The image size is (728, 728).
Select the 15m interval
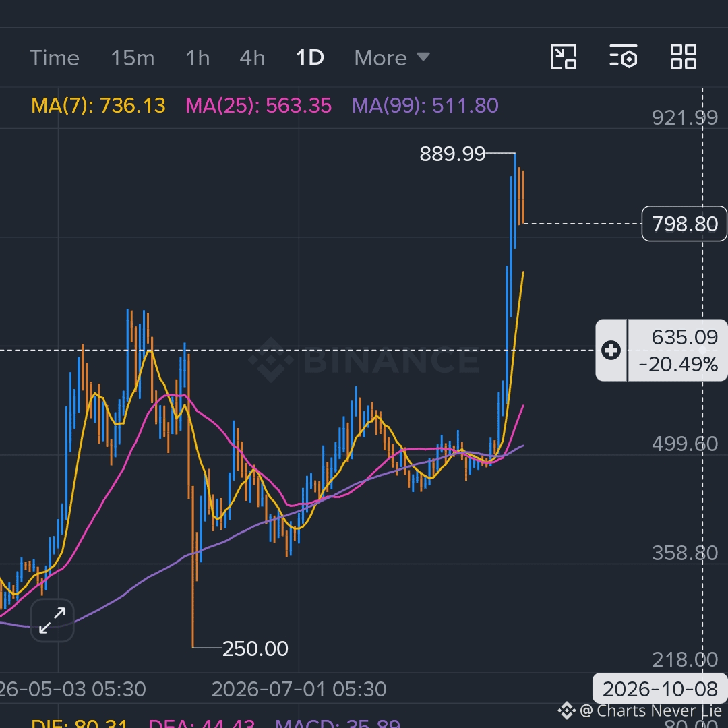click(132, 58)
